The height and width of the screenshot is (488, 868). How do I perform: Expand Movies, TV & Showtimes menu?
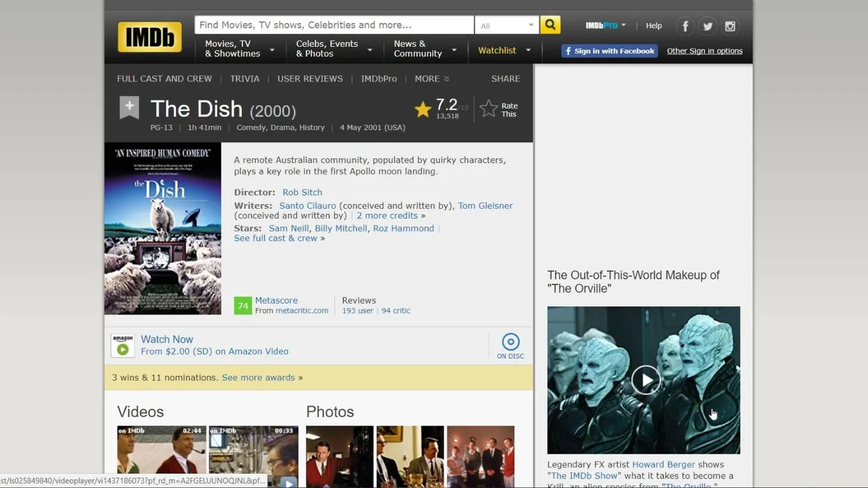(239, 49)
